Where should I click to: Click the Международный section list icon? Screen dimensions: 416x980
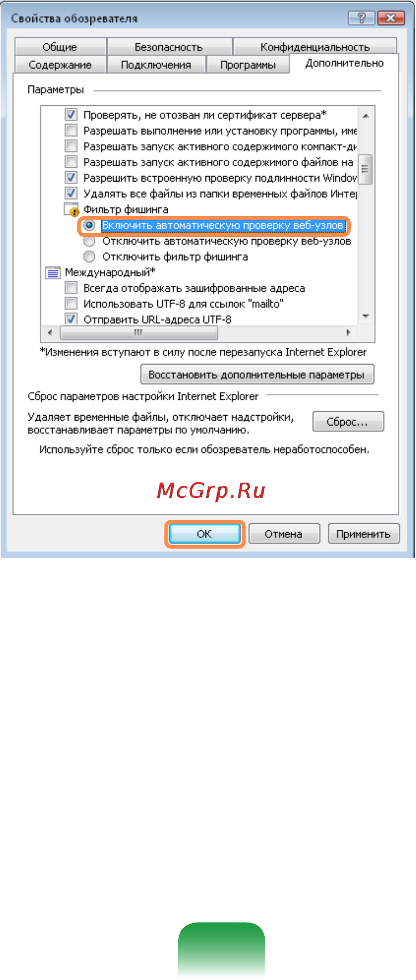pyautogui.click(x=53, y=272)
